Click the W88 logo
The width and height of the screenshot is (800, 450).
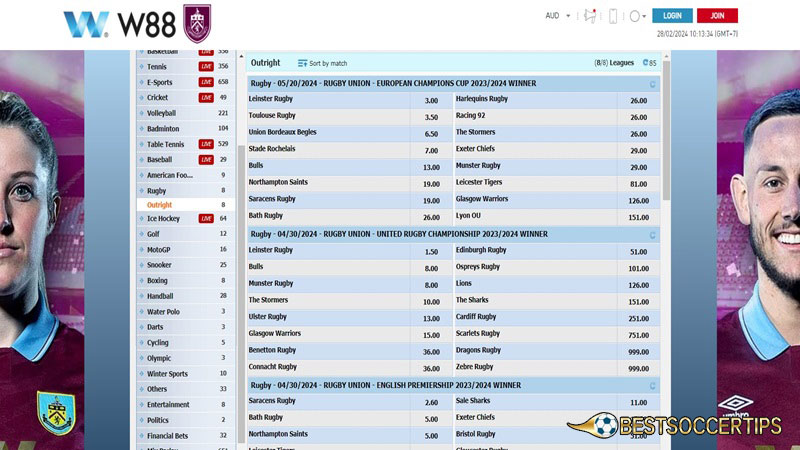[x=119, y=24]
